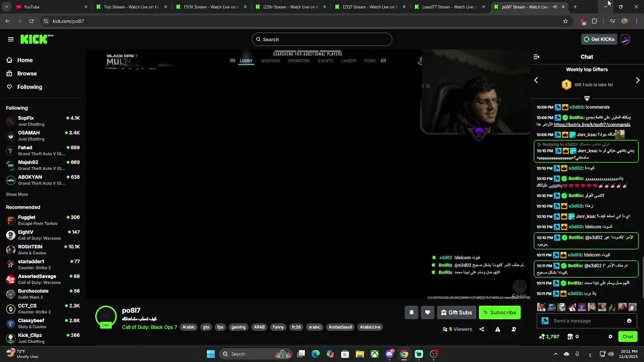Click the heart follow icon
The height and width of the screenshot is (362, 644).
(428, 312)
